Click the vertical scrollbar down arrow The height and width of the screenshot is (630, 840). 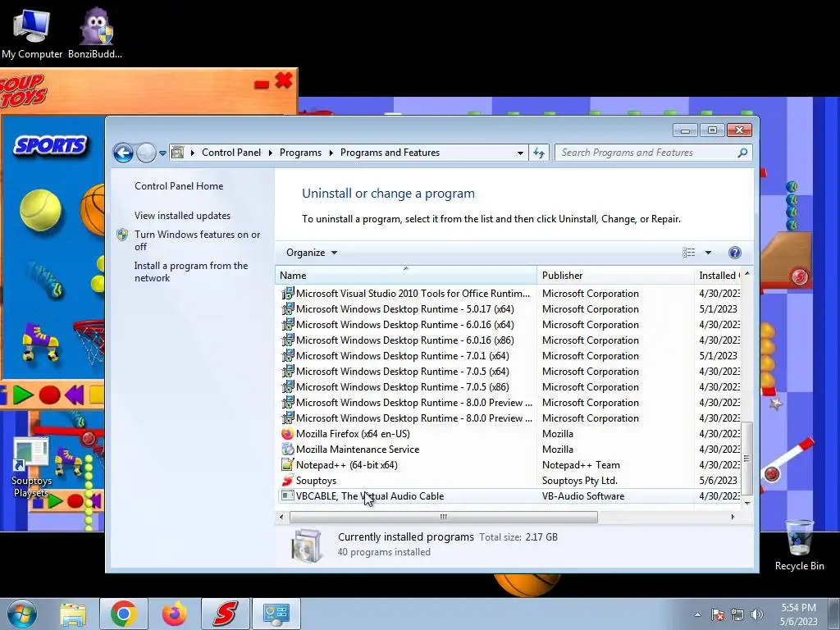click(747, 503)
